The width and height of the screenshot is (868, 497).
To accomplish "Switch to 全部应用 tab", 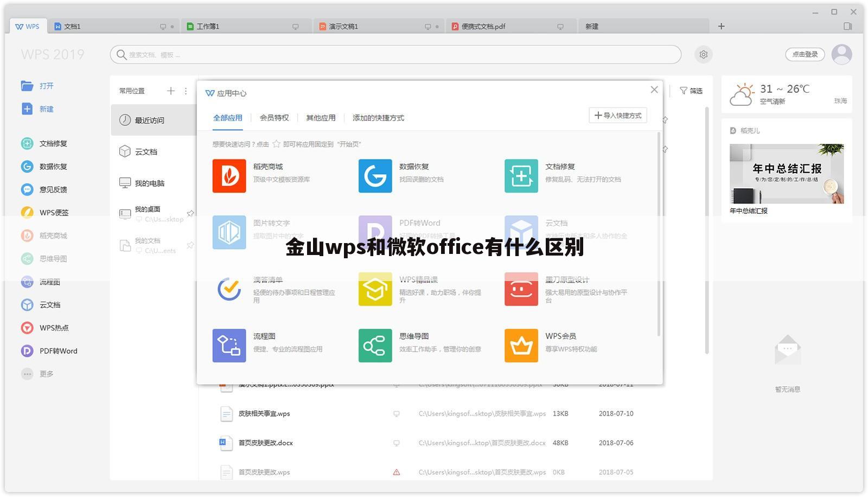I will tap(227, 118).
